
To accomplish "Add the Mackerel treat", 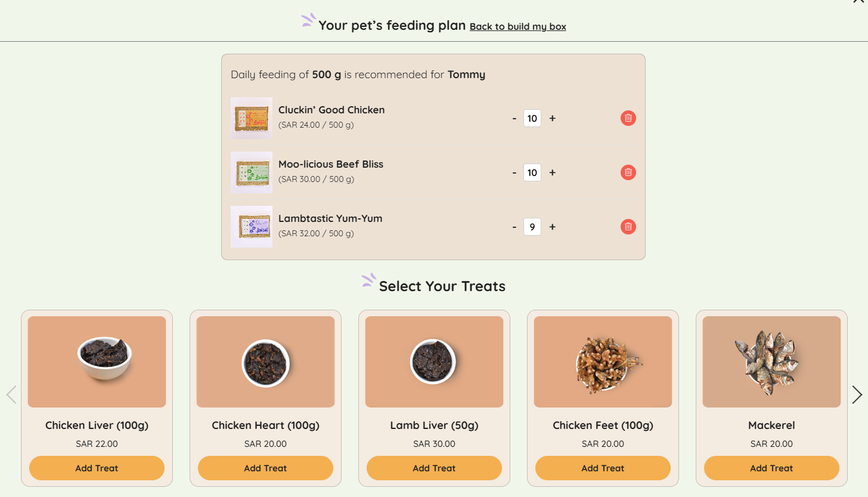I will (771, 468).
